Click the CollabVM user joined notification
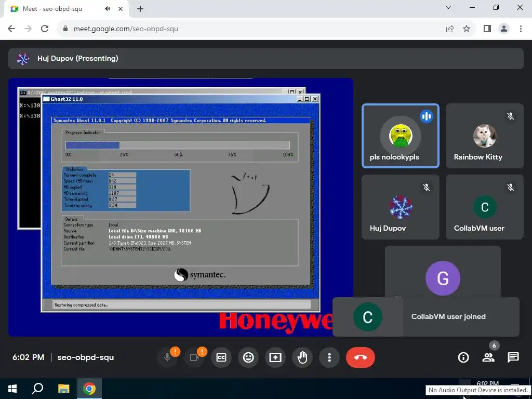Image resolution: width=532 pixels, height=399 pixels. coord(426,316)
